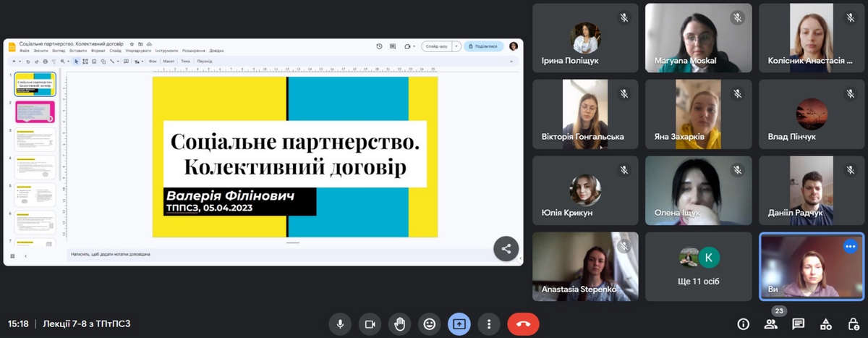Click the raise hand icon
This screenshot has height=338, width=868.
click(399, 324)
